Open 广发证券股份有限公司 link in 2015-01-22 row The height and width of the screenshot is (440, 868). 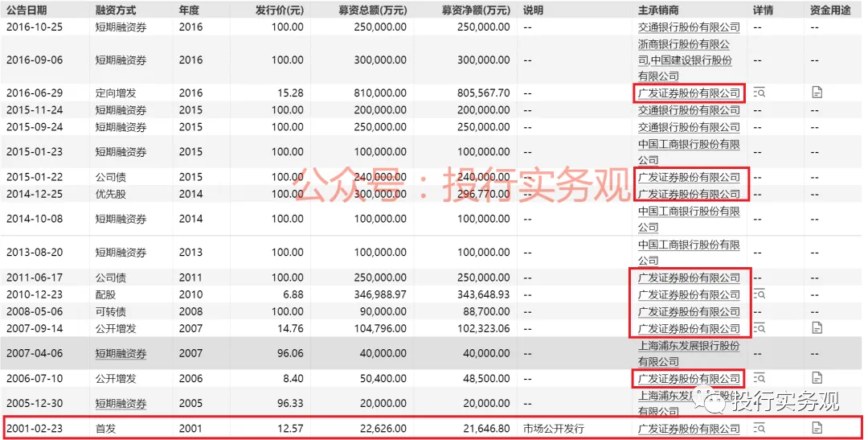click(689, 177)
